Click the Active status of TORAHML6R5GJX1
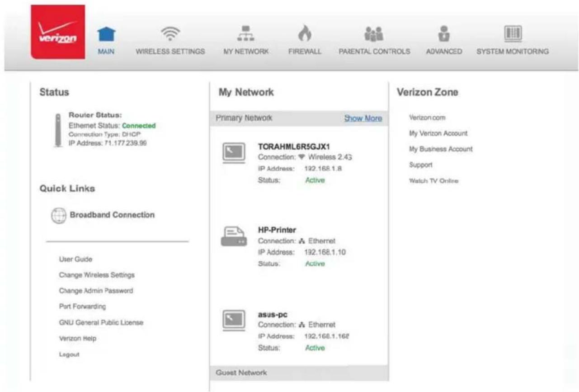The height and width of the screenshot is (392, 579). [x=315, y=180]
